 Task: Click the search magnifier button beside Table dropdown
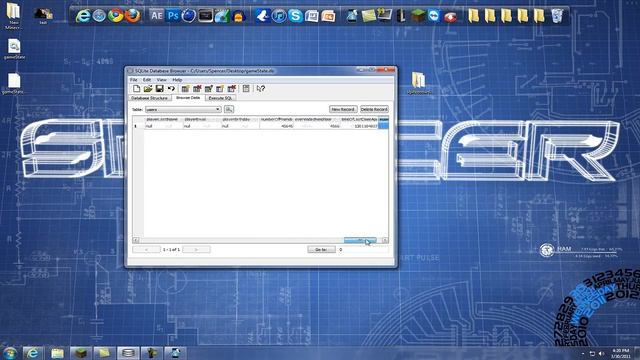pyautogui.click(x=229, y=109)
